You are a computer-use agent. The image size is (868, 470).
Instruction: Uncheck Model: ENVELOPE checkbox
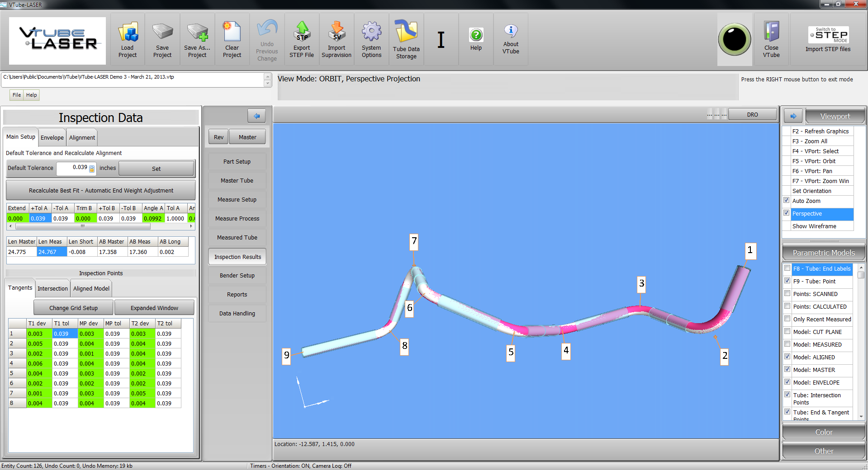click(787, 382)
